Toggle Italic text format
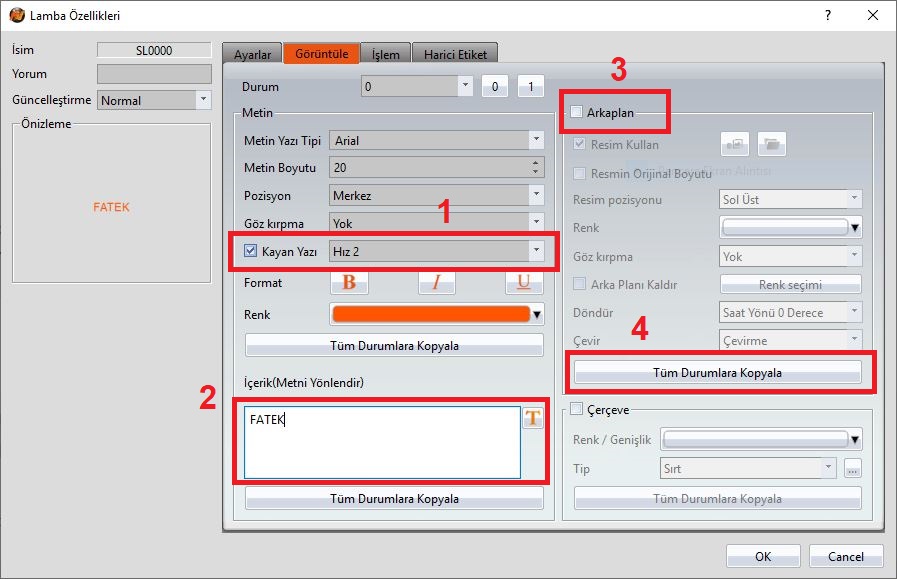 [436, 283]
